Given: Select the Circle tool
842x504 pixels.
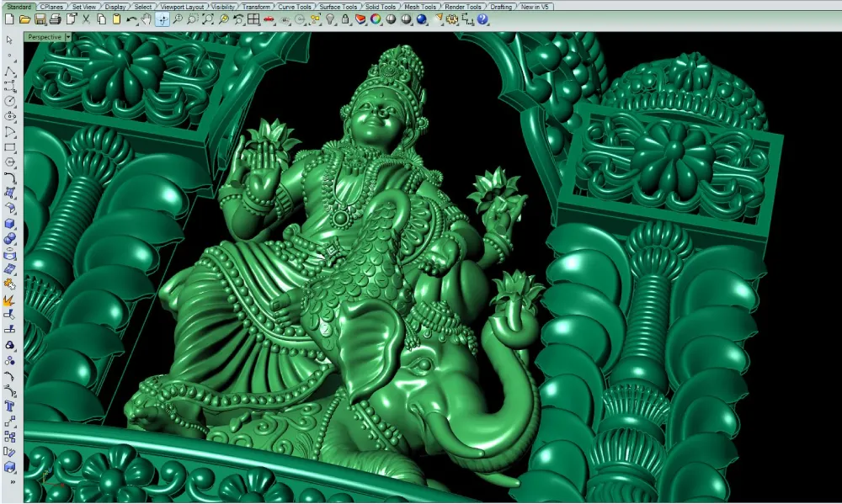Looking at the screenshot, I should pos(9,101).
